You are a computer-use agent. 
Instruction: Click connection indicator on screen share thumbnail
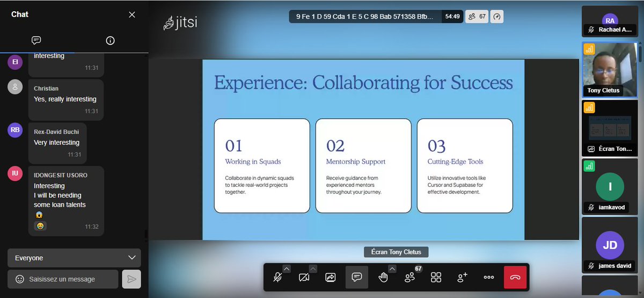[590, 107]
